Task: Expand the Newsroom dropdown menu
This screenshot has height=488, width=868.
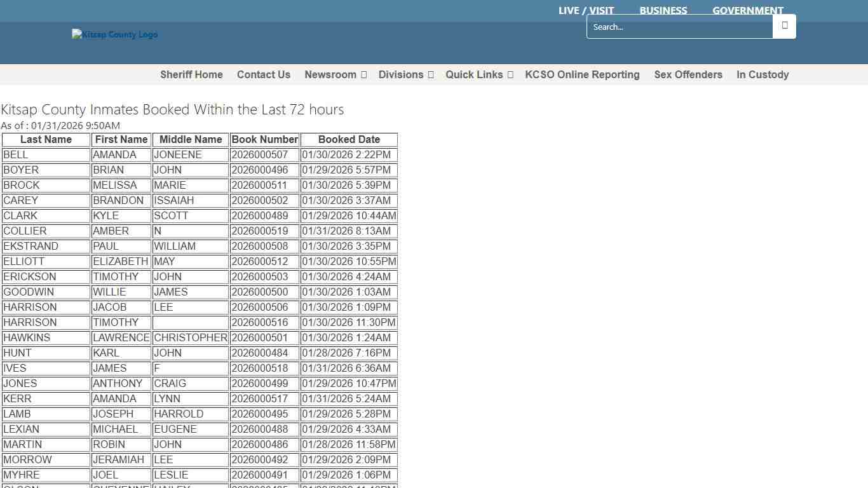Action: coord(335,74)
